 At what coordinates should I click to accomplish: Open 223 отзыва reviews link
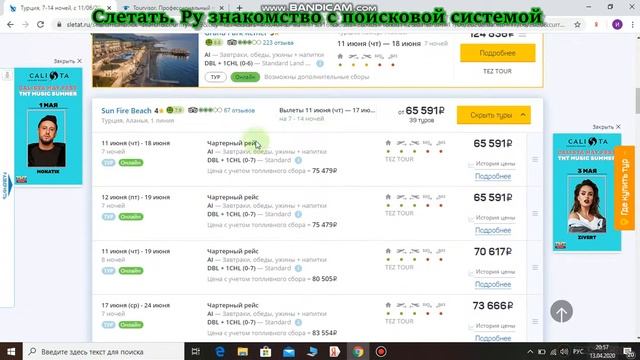click(x=278, y=42)
